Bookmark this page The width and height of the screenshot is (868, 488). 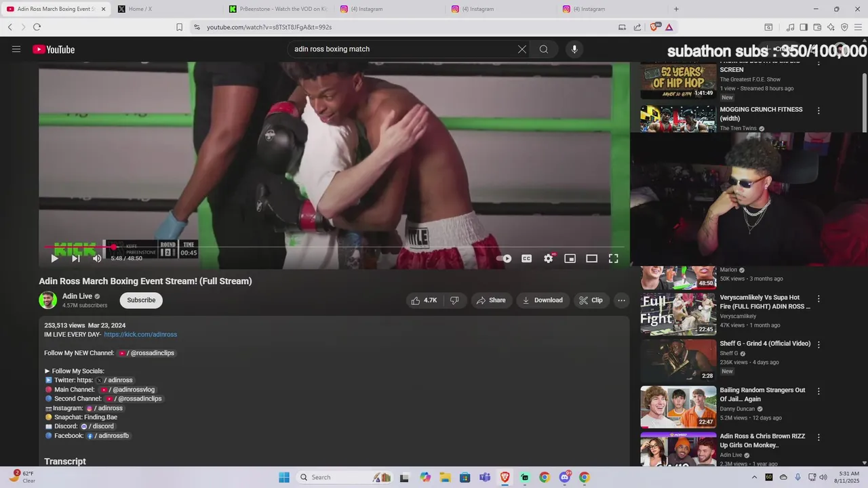(179, 27)
